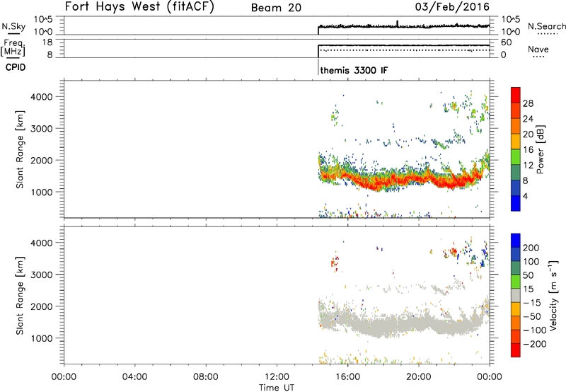Click the '08:00' time axis label
The image size is (566, 392).
click(206, 377)
